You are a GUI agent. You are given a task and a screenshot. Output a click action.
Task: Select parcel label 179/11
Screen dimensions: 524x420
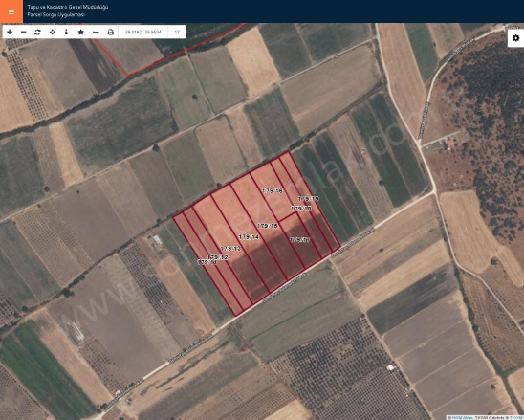click(x=207, y=262)
